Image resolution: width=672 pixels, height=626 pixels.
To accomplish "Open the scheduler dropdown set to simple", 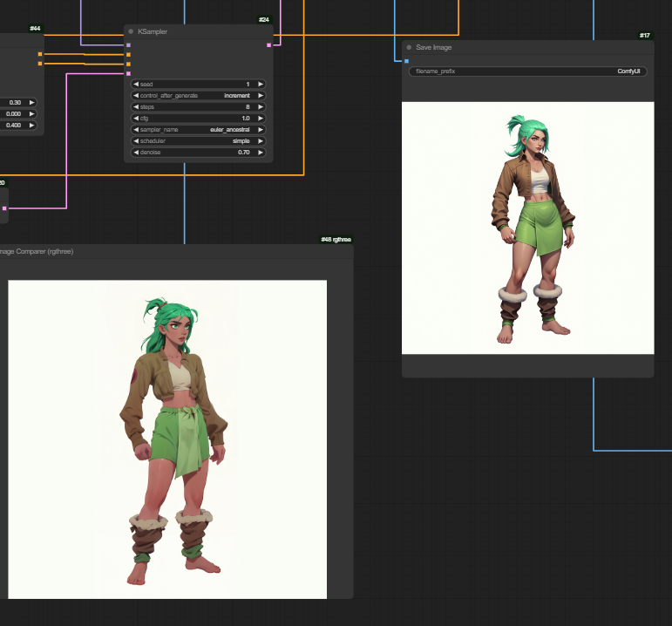I will [198, 141].
